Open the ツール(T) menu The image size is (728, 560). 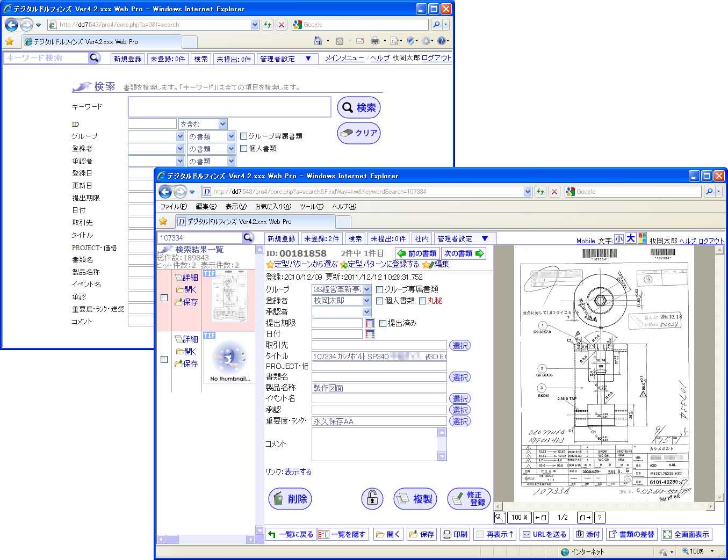pyautogui.click(x=312, y=207)
